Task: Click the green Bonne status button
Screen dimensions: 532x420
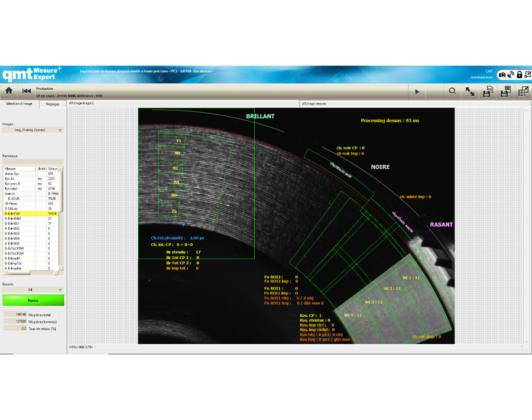Action: pyautogui.click(x=33, y=300)
